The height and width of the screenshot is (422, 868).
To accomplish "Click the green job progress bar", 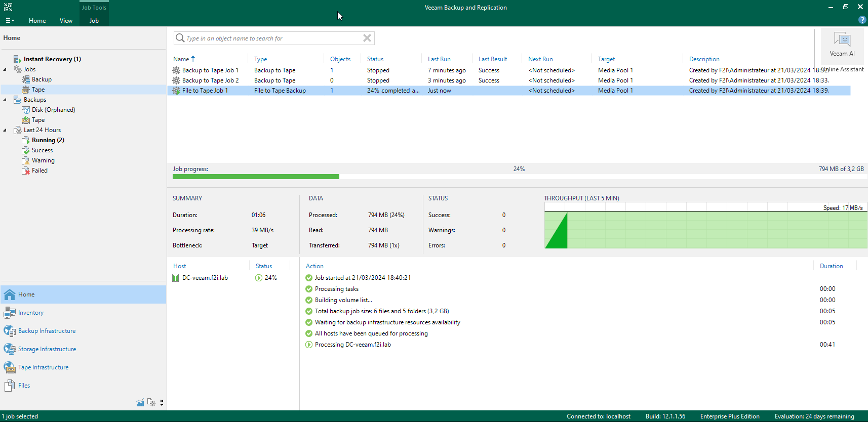I will coord(256,177).
